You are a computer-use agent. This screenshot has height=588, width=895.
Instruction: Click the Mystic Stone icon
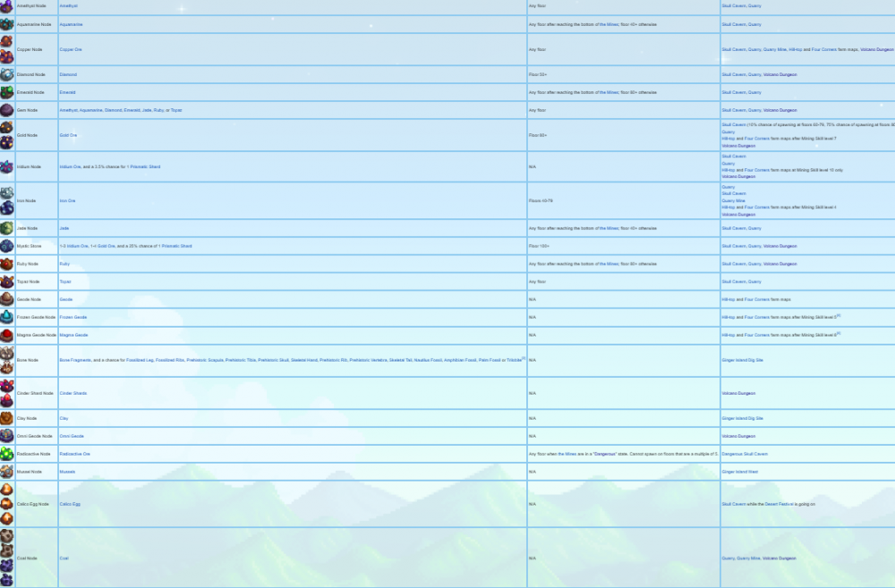[7, 246]
